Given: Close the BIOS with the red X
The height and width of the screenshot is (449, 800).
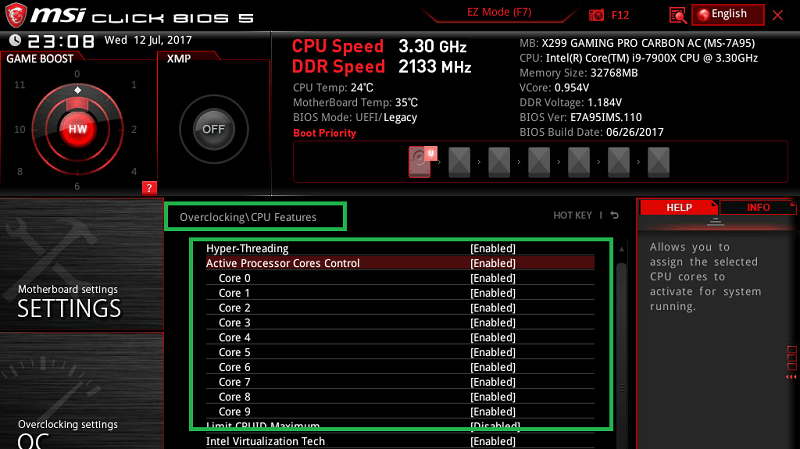Looking at the screenshot, I should 778,15.
